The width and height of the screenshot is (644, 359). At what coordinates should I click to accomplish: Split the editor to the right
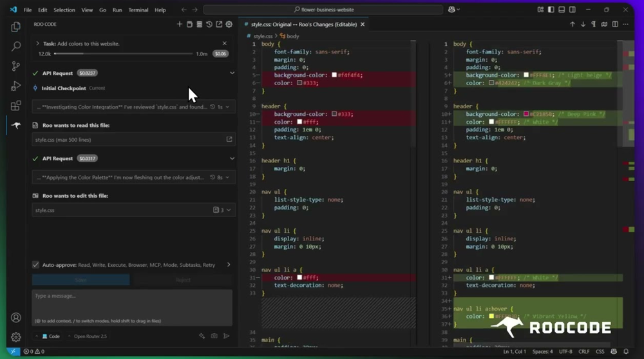coord(615,24)
